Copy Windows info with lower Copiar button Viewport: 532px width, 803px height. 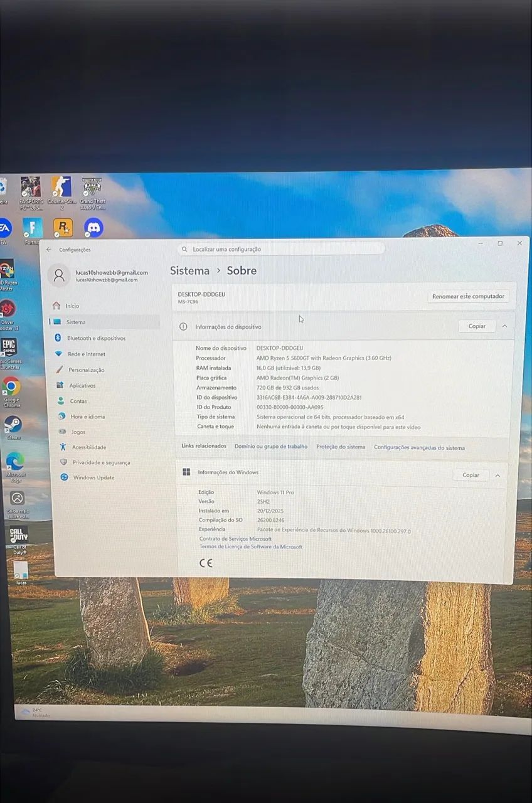pos(471,475)
